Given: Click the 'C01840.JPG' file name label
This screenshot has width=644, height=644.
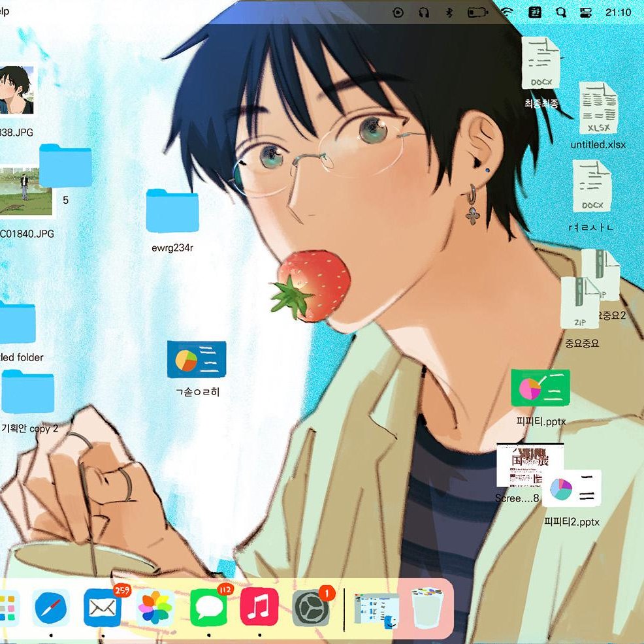Looking at the screenshot, I should [27, 234].
